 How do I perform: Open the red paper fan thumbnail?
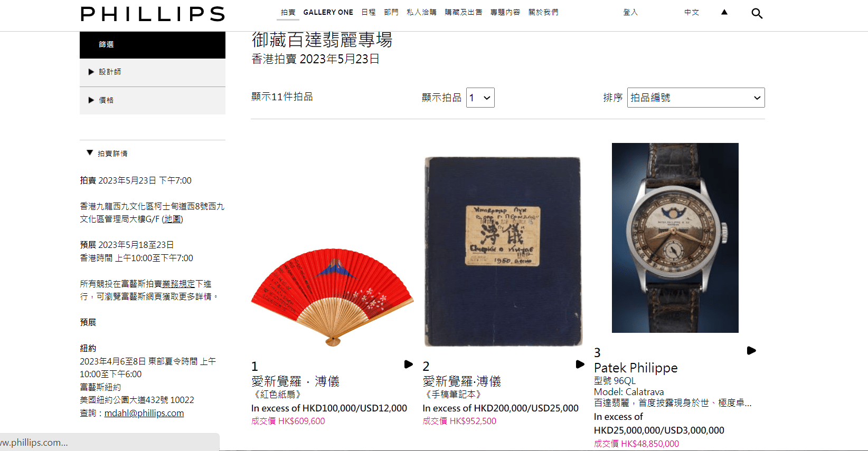[332, 298]
